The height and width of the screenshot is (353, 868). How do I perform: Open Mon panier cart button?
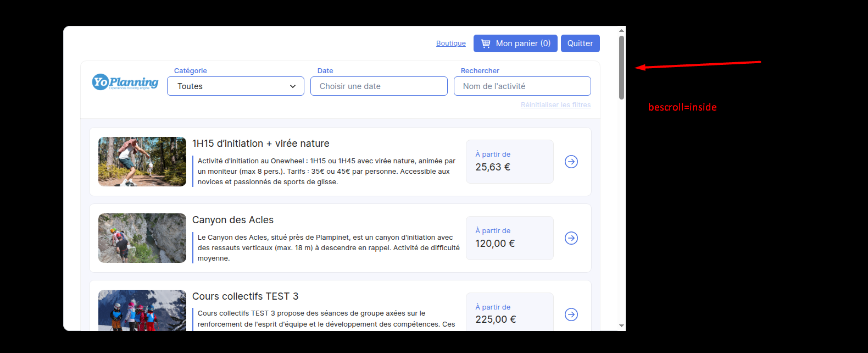[x=515, y=43]
